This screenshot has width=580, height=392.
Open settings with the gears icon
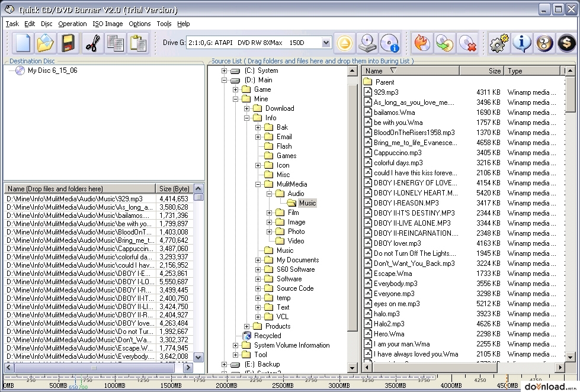click(x=499, y=43)
